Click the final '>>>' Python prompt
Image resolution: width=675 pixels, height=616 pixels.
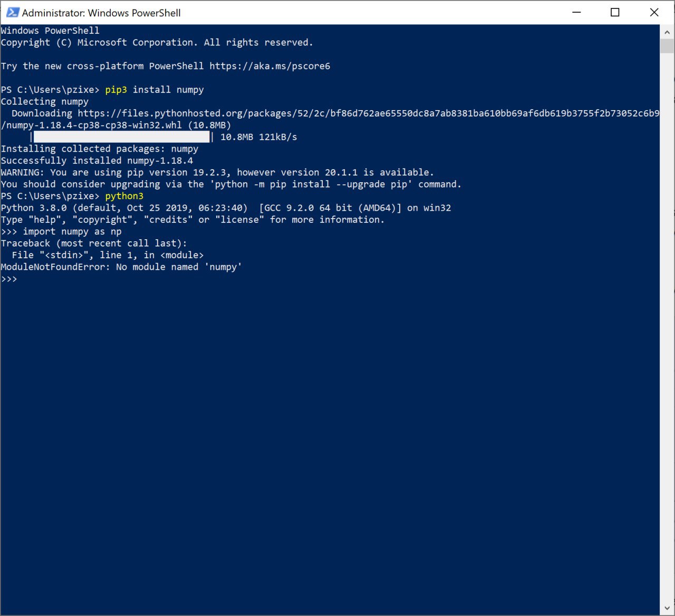click(9, 279)
